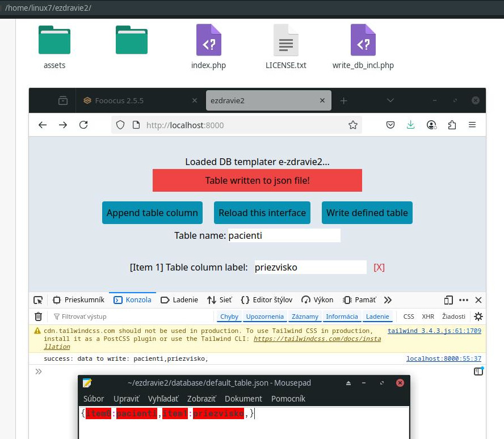Open DevTools settings via the gear icon
Viewport: 504px width, 439px height.
point(478,316)
